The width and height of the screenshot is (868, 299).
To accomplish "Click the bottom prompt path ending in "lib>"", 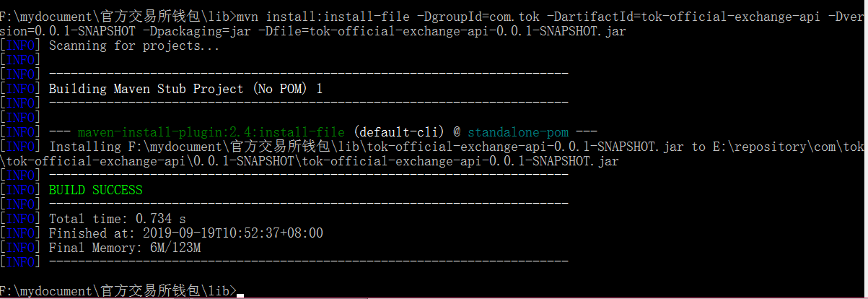I will pyautogui.click(x=118, y=291).
